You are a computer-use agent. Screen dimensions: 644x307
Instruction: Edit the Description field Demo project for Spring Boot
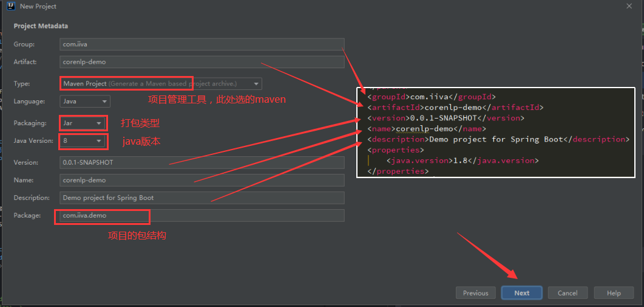202,198
